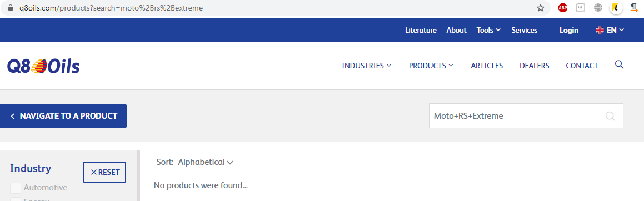Expand the PRODUCTS menu
Screen dimensions: 644x201
click(x=431, y=66)
